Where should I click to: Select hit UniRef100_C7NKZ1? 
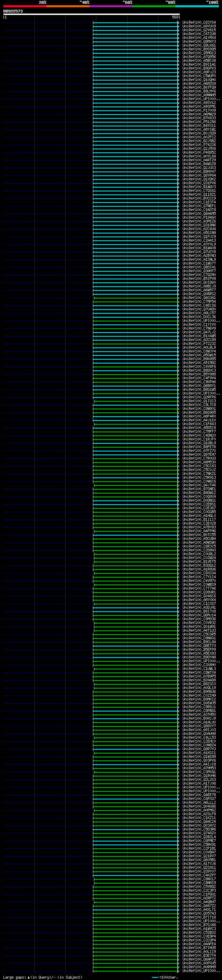(199, 473)
